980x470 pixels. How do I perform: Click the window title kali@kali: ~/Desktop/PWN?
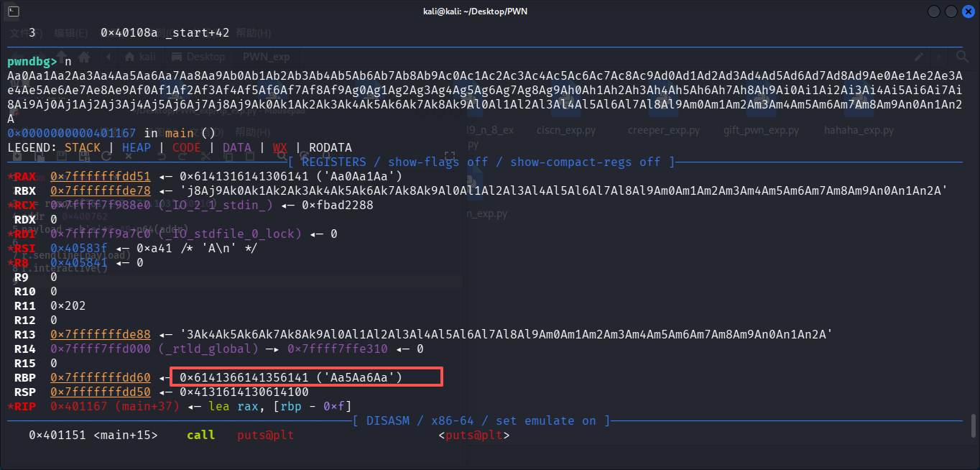[490, 11]
